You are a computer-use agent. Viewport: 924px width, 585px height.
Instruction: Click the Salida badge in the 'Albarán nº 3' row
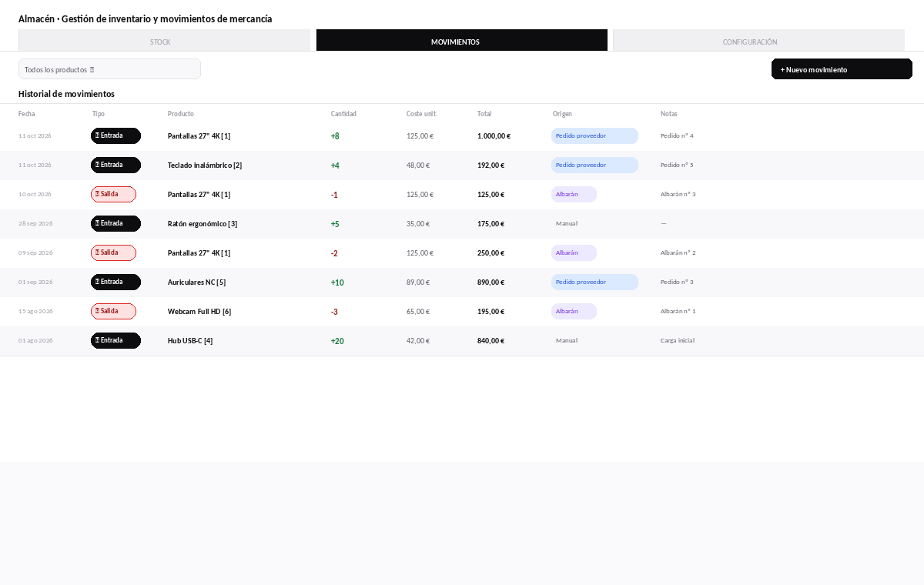(x=113, y=194)
